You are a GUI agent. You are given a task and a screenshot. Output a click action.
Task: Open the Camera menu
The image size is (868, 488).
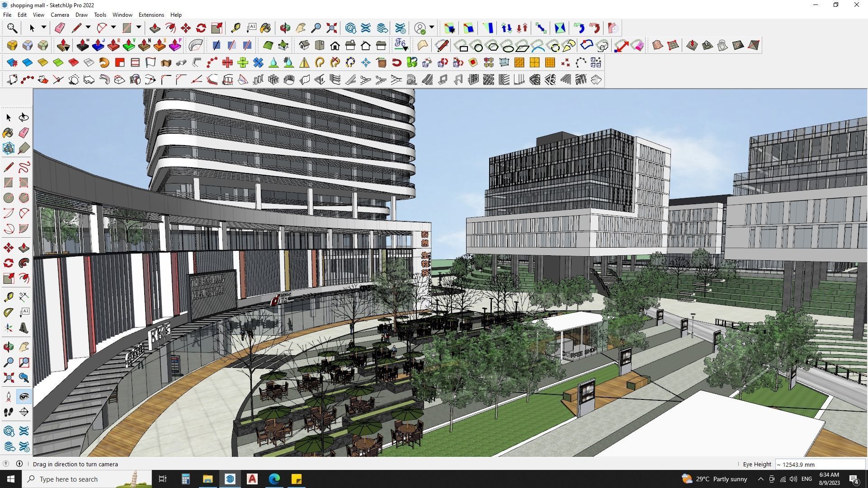(x=60, y=15)
